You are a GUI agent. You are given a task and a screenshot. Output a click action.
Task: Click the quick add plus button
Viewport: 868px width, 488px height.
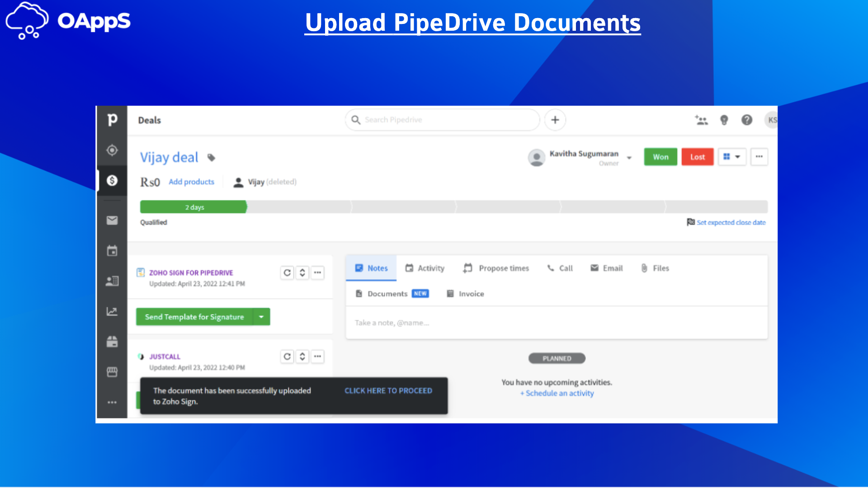tap(555, 120)
